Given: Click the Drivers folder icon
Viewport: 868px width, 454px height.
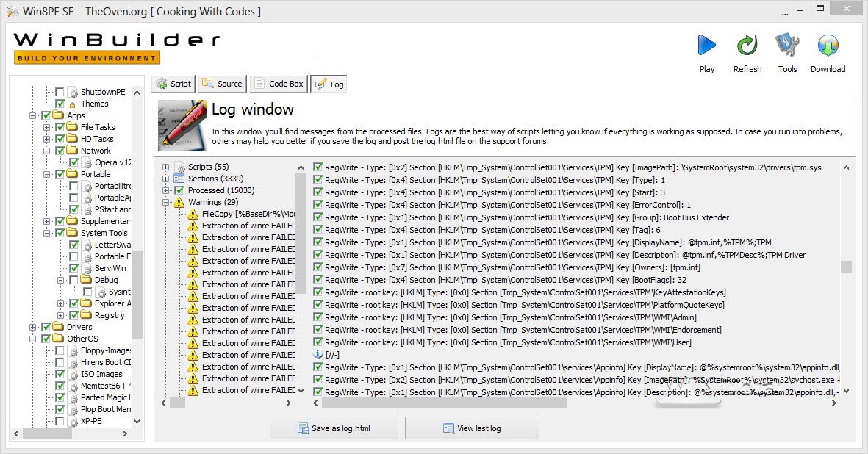Looking at the screenshot, I should [58, 326].
